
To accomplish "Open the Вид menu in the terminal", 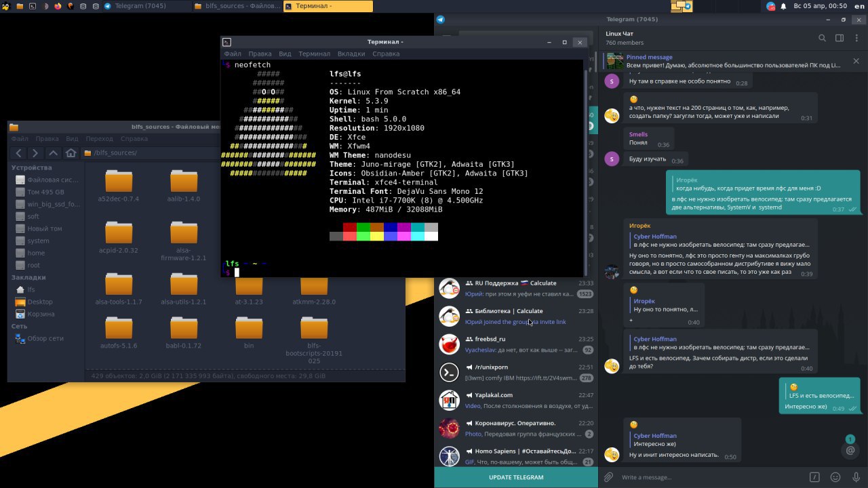I will pos(285,54).
